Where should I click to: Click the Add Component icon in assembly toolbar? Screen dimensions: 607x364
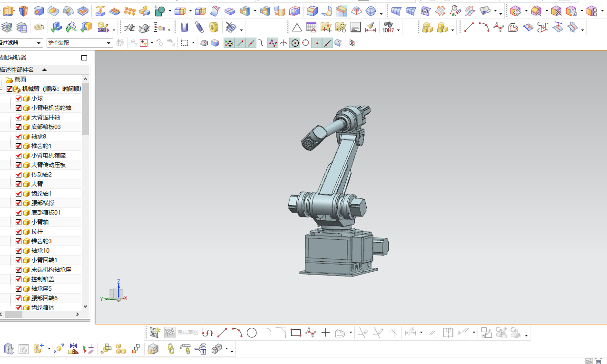(39, 349)
